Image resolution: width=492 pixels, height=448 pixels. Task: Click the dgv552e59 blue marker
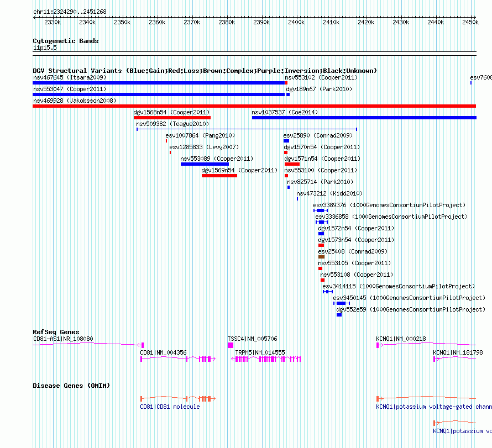[x=339, y=315]
